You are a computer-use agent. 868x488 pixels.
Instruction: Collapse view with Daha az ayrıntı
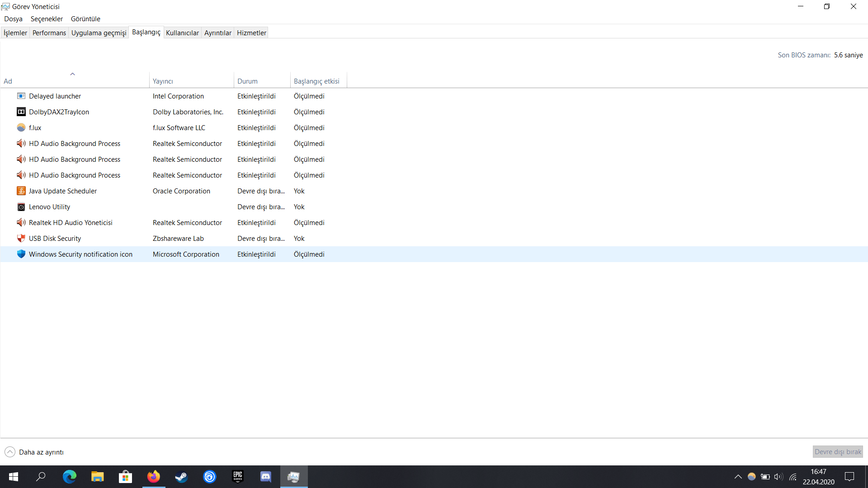34,452
